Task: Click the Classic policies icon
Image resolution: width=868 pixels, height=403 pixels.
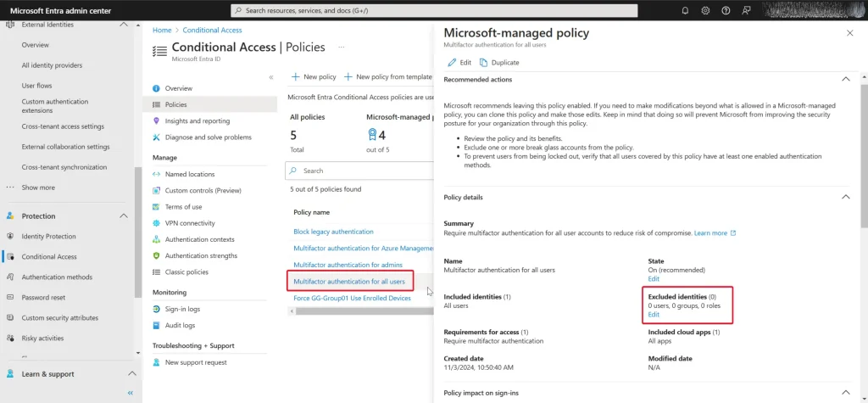Action: [x=156, y=272]
